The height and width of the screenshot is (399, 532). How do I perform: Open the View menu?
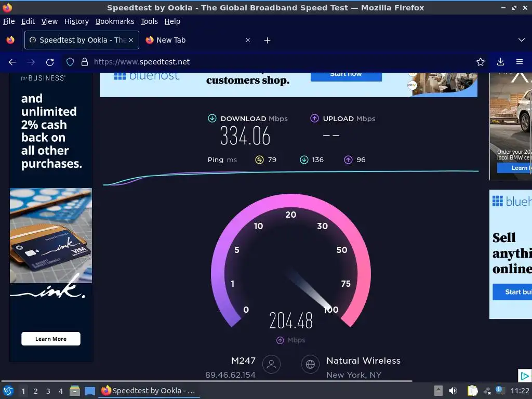tap(49, 21)
